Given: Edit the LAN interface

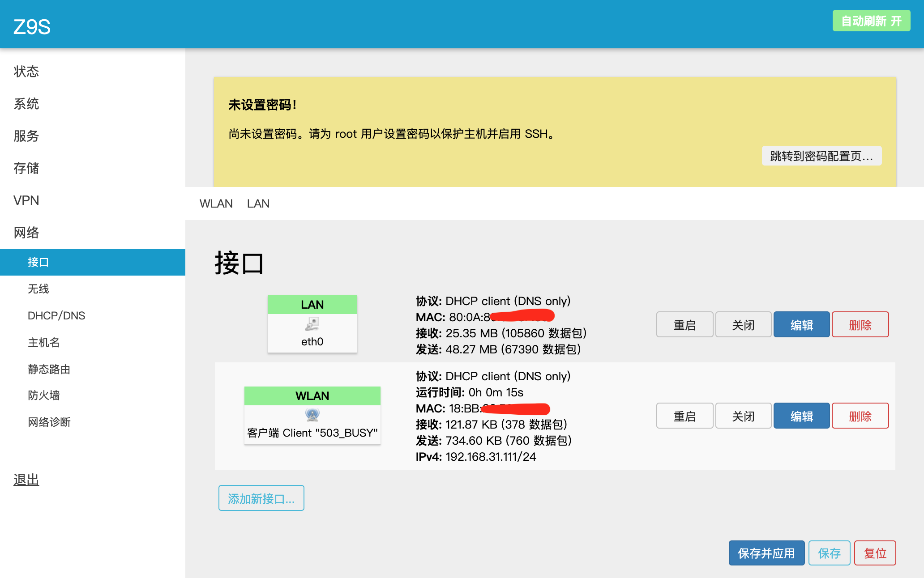Looking at the screenshot, I should (801, 325).
